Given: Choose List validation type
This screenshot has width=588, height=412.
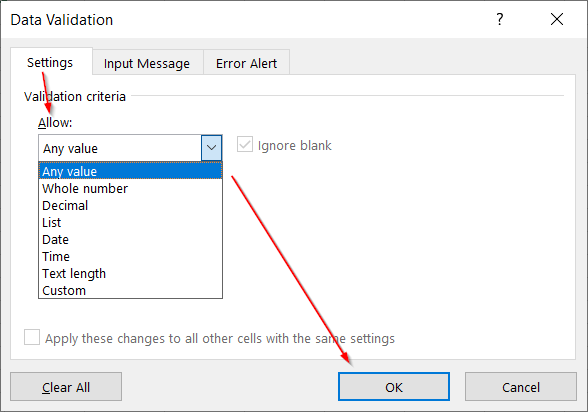Looking at the screenshot, I should click(130, 223).
